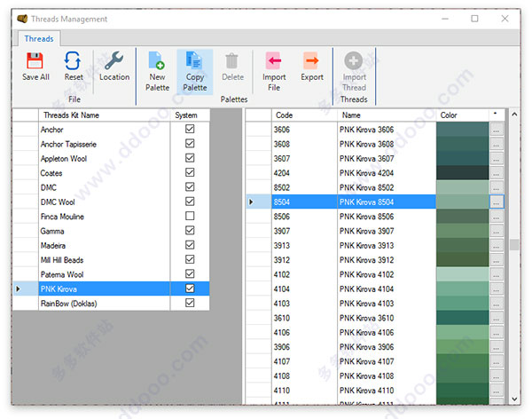532x419 pixels.
Task: Select code cell 4103
Action: [x=304, y=304]
